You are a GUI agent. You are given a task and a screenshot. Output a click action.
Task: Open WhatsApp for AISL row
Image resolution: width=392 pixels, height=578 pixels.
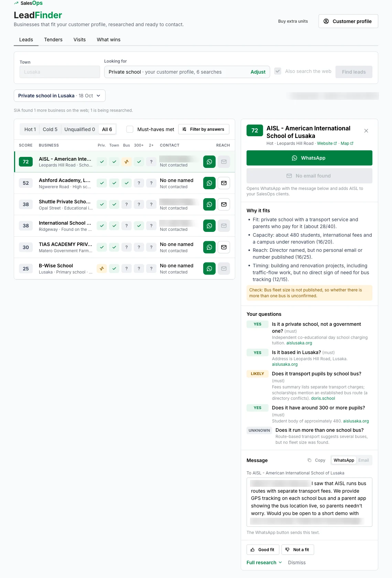point(209,162)
